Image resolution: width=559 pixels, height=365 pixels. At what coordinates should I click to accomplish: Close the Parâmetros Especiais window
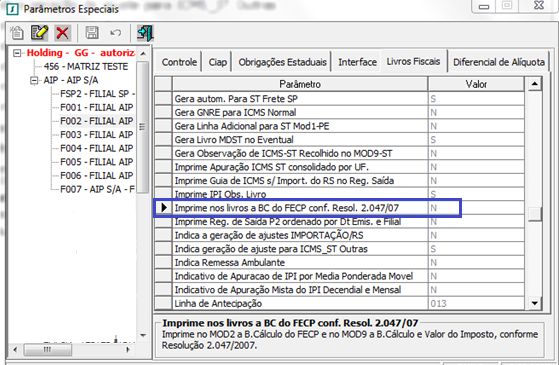539,6
